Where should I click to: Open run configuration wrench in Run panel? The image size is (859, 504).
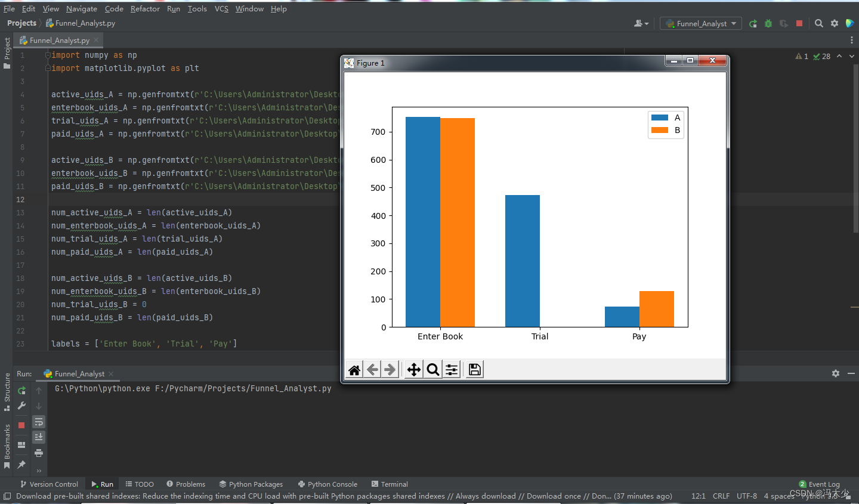pos(21,406)
